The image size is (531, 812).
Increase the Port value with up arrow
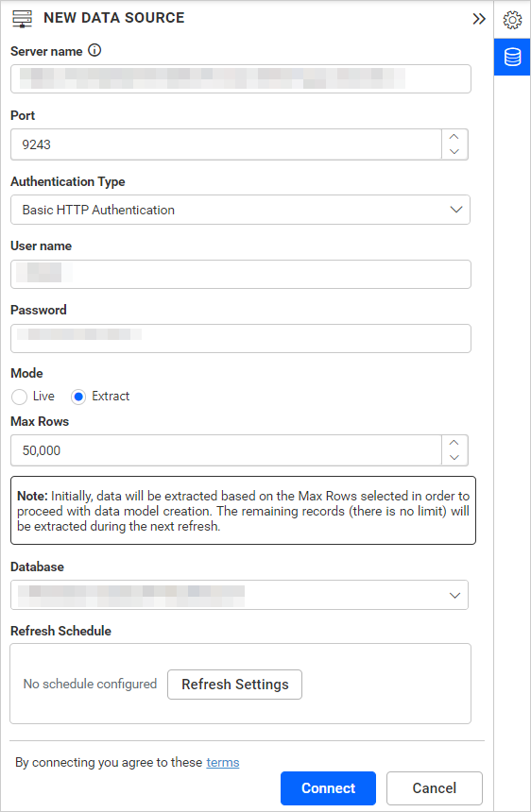point(454,137)
